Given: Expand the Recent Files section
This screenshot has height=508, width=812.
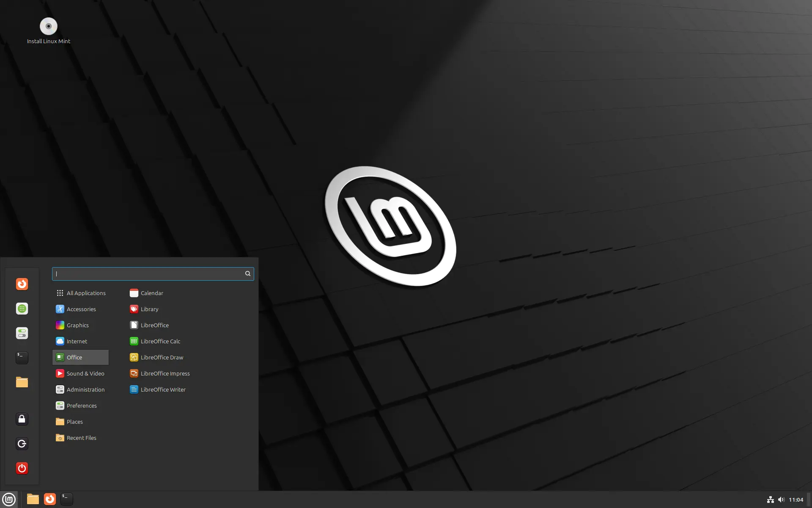Looking at the screenshot, I should click(81, 437).
